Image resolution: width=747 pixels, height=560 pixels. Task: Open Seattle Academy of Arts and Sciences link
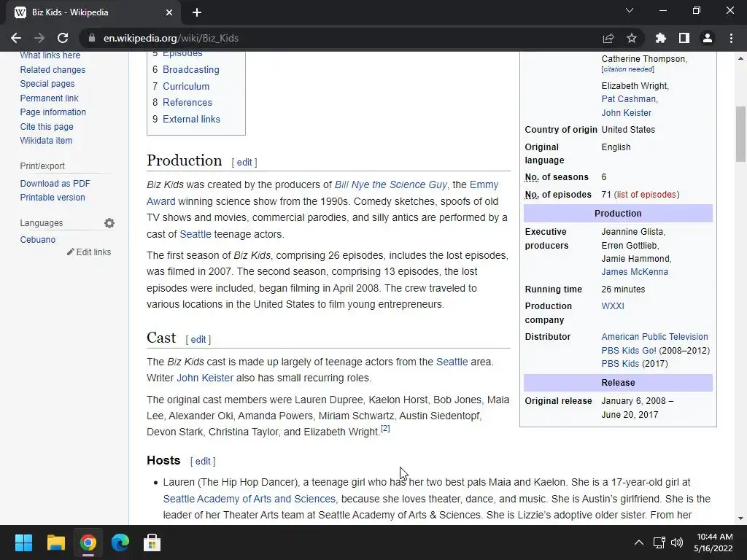[x=249, y=499]
